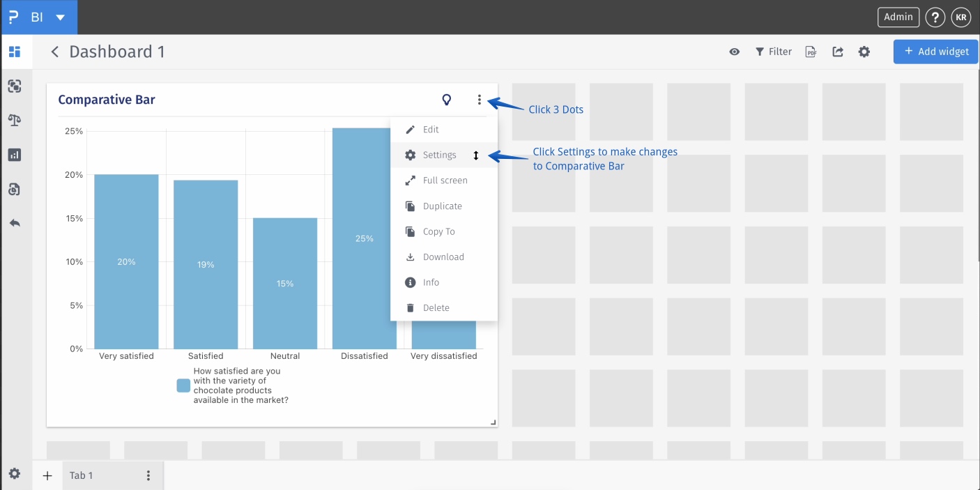The height and width of the screenshot is (490, 980).
Task: Click Add widget button
Action: click(936, 52)
